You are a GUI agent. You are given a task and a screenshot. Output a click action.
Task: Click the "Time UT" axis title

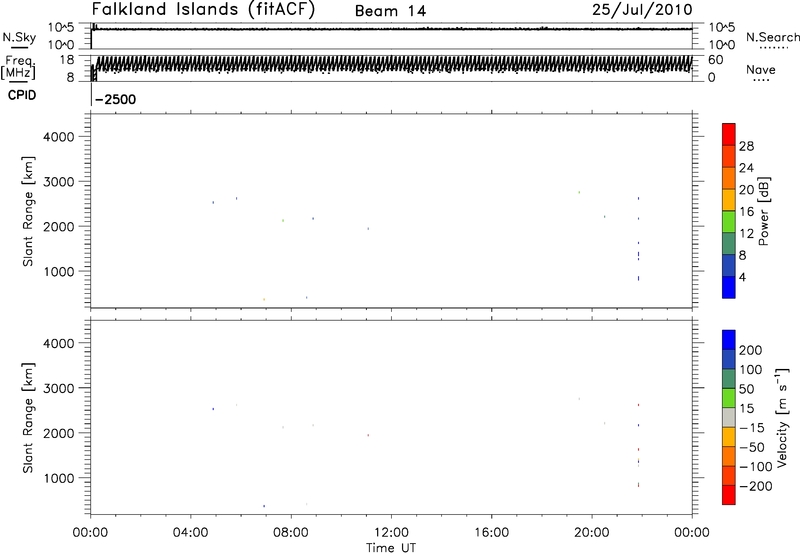(391, 548)
